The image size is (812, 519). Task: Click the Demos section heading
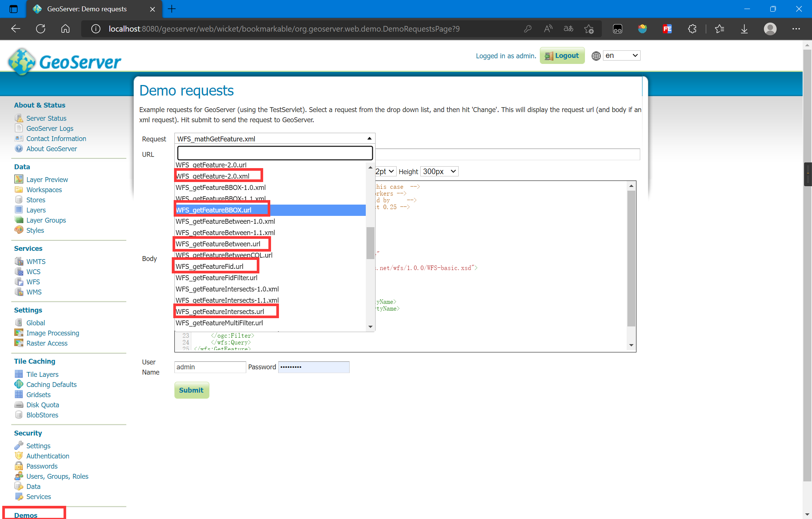click(26, 515)
